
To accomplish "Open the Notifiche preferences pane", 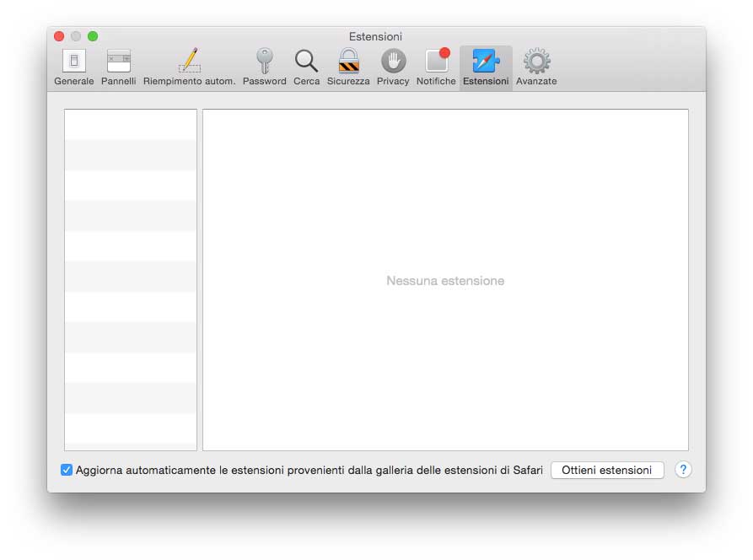I will [x=436, y=67].
